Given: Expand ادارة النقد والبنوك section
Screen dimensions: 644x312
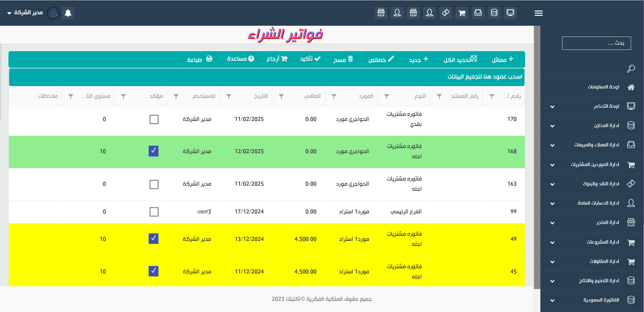Looking at the screenshot, I should click(552, 184).
